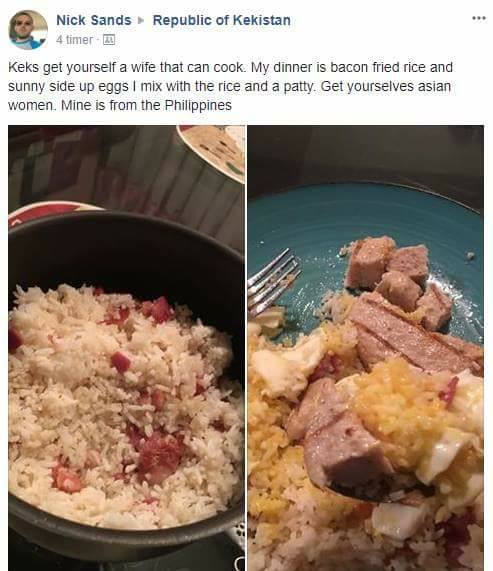Click the word 'Philippines' in the post
493x571 pixels.
tap(198, 105)
